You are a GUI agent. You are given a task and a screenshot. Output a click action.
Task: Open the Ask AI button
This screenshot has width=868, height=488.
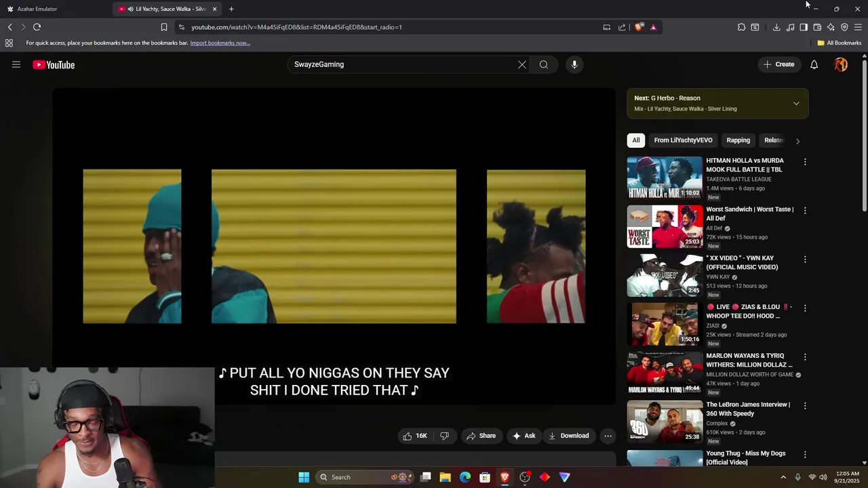point(524,436)
